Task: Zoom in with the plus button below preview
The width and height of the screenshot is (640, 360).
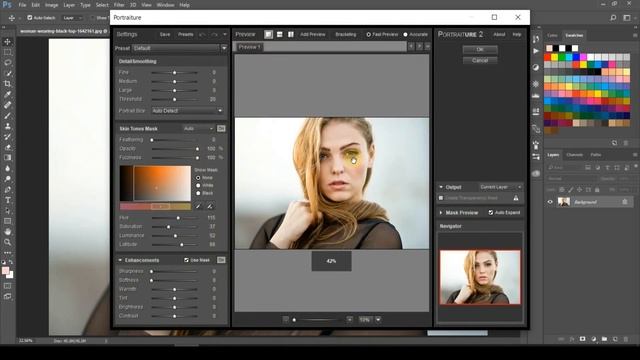Action: pos(350,320)
